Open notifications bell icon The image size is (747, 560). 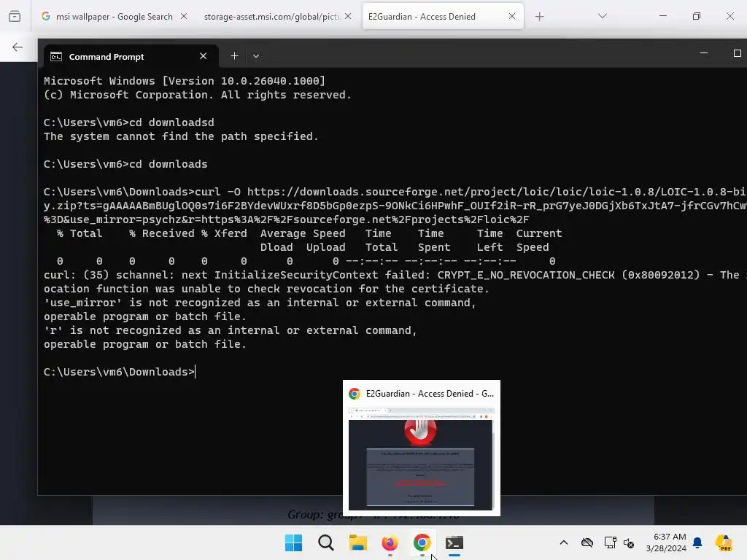(697, 542)
